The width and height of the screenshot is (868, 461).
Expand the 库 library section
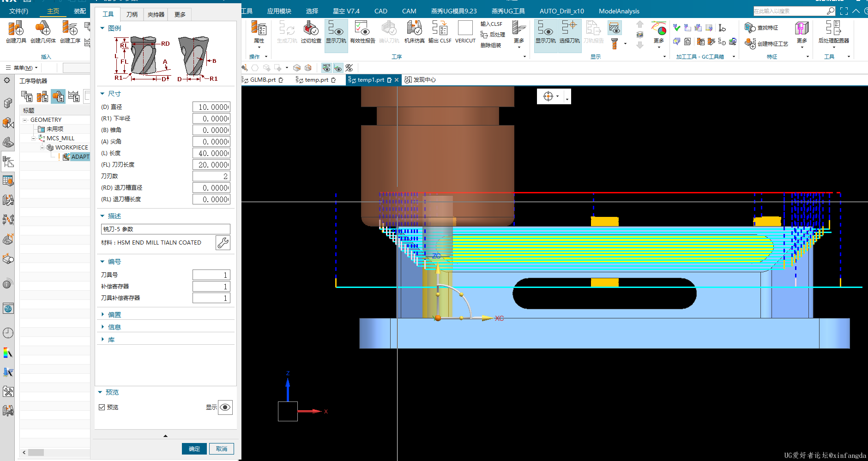point(102,340)
